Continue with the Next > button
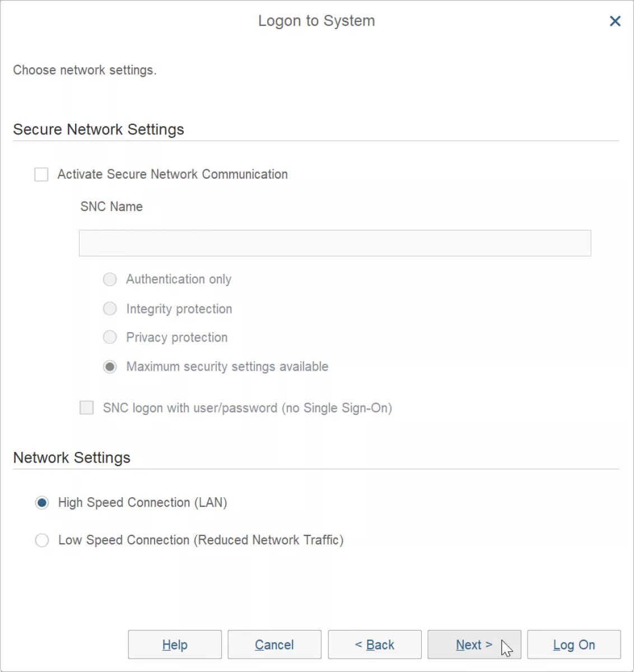Screen dimensions: 634x672 474,645
